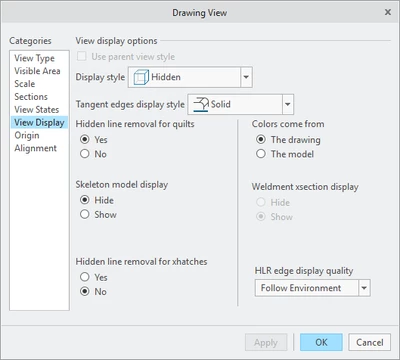The height and width of the screenshot is (360, 400).
Task: Click the Categories heading label
Action: (x=30, y=41)
